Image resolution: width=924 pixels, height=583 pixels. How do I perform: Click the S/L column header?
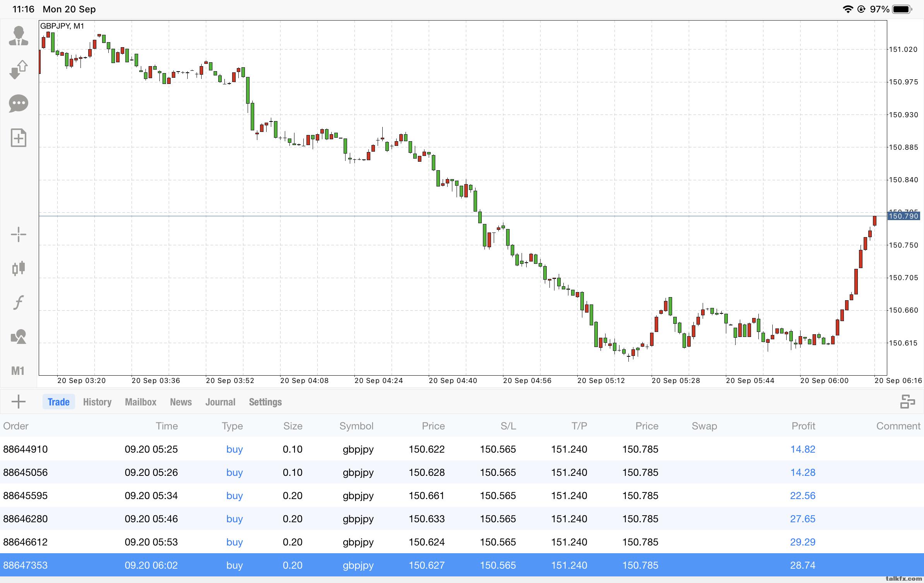(508, 426)
